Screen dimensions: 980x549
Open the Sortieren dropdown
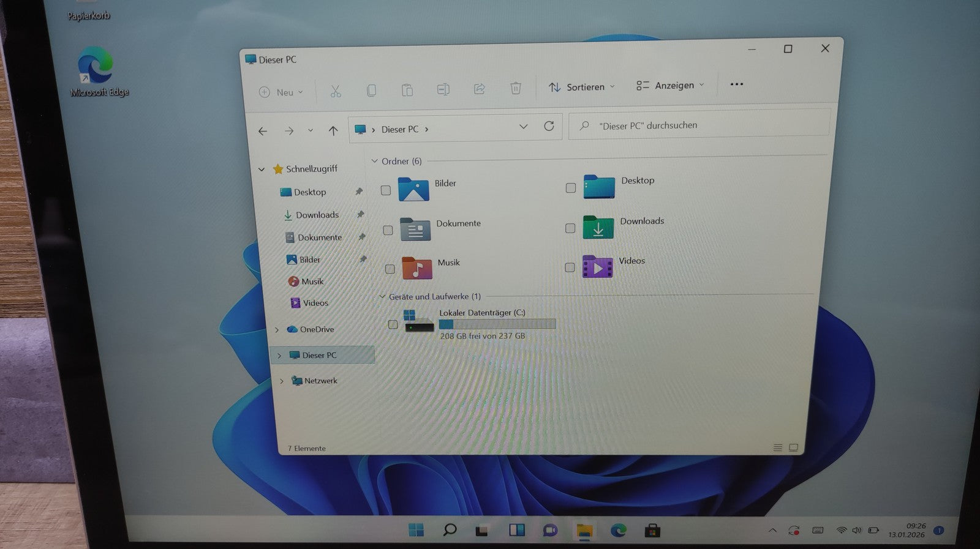tap(581, 87)
